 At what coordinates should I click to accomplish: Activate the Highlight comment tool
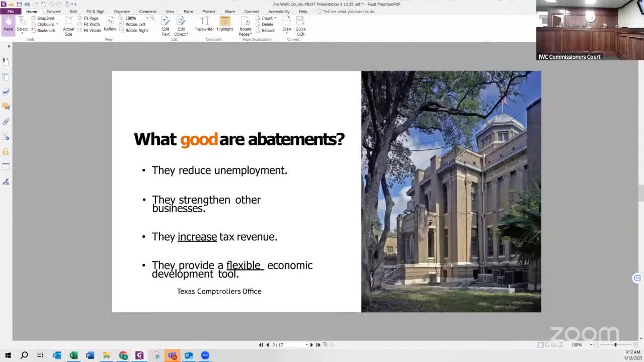pyautogui.click(x=225, y=24)
